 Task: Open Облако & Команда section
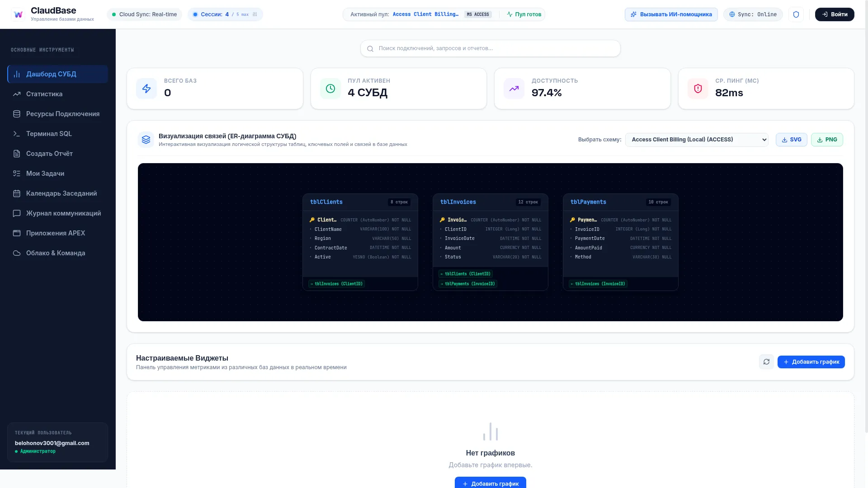pyautogui.click(x=57, y=253)
